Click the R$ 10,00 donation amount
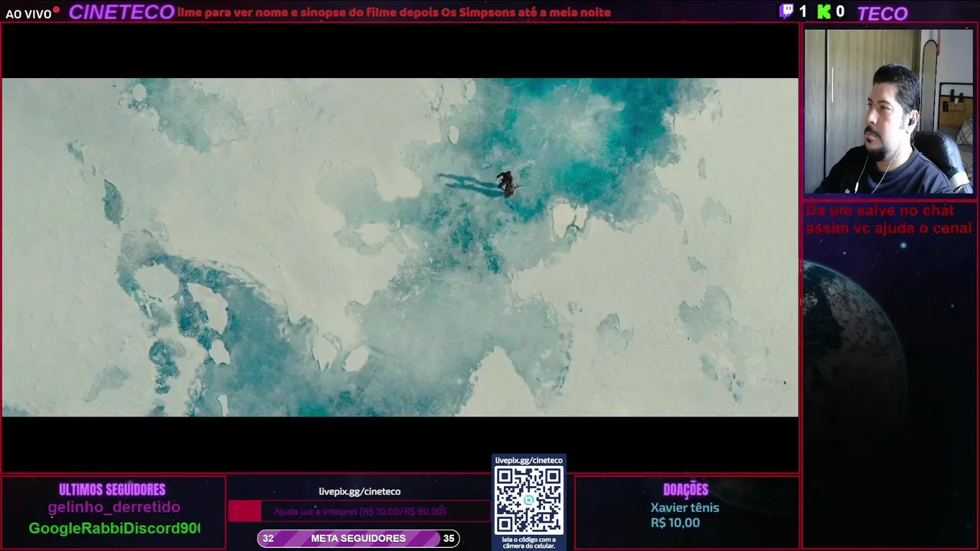Image resolution: width=980 pixels, height=551 pixels. (x=675, y=523)
